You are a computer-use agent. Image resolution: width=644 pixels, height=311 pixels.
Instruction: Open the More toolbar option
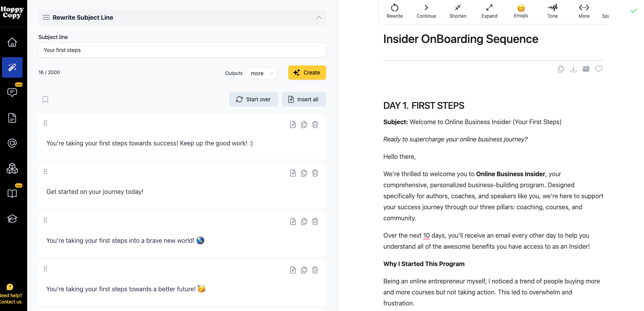[584, 11]
